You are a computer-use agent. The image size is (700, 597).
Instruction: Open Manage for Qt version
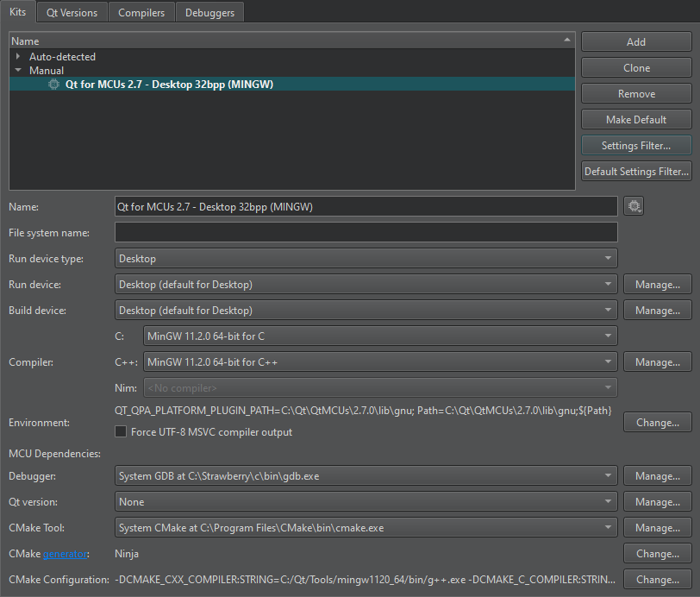tap(657, 502)
